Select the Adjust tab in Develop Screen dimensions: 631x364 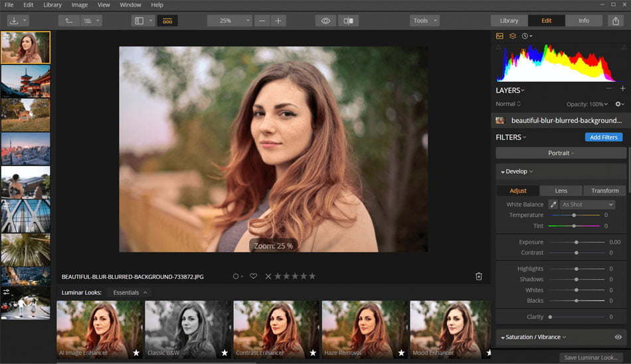click(x=518, y=191)
